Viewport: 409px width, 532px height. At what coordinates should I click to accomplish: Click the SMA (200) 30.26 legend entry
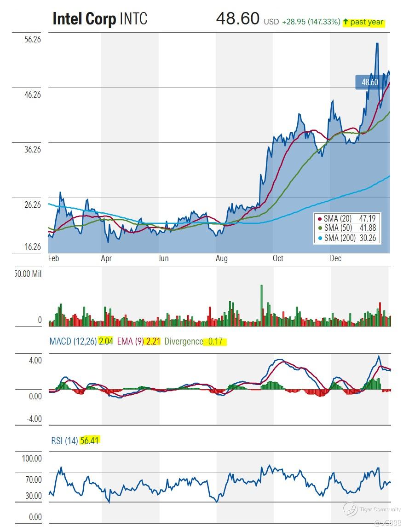click(x=347, y=238)
